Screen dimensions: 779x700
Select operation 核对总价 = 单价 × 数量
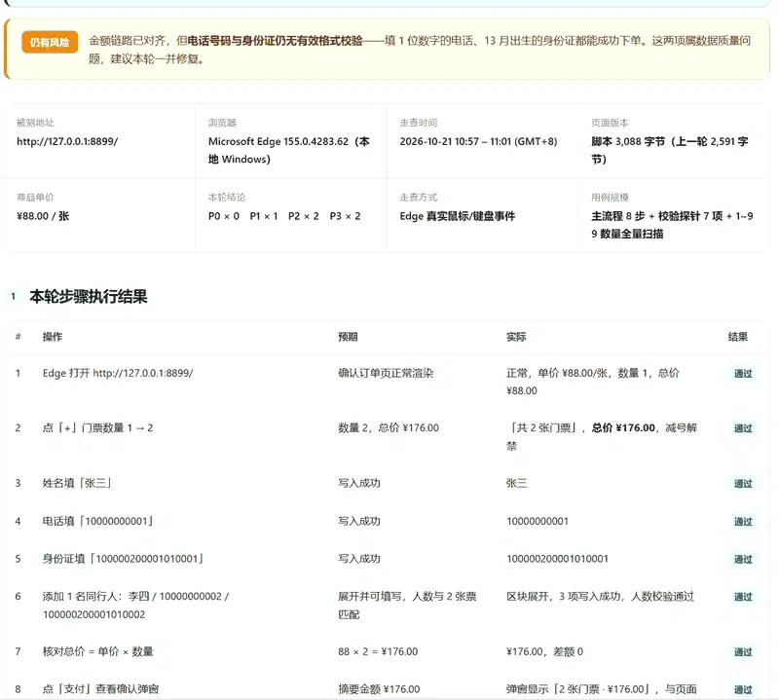(x=98, y=651)
